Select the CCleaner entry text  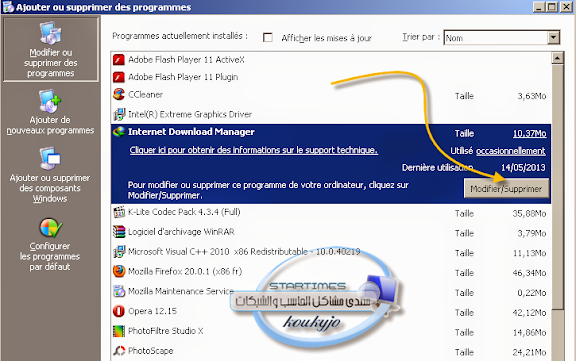(x=145, y=94)
